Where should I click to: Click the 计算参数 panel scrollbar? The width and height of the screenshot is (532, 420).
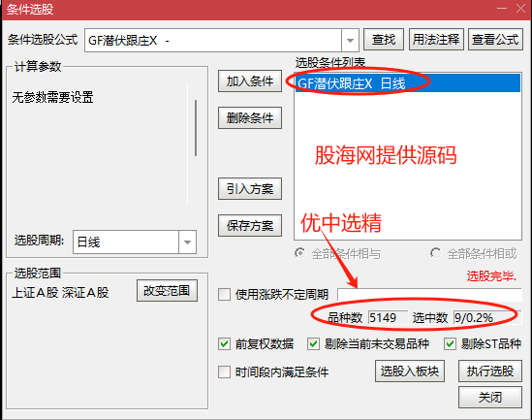pyautogui.click(x=196, y=128)
